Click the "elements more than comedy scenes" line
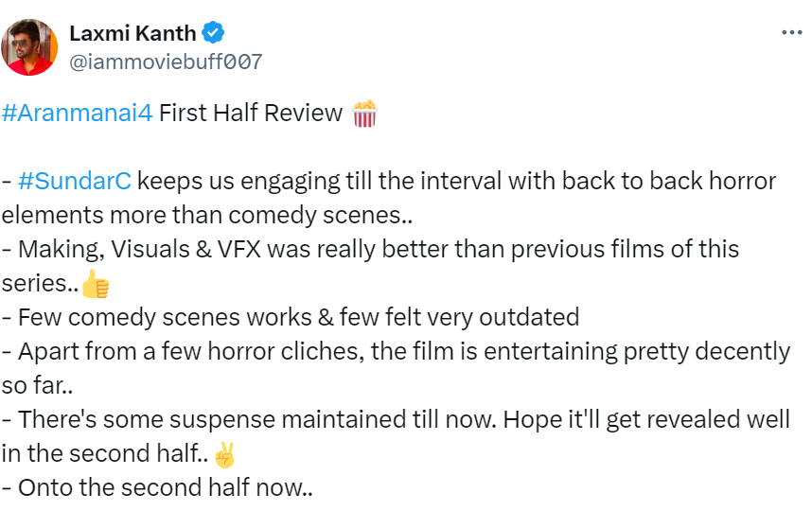 [208, 215]
